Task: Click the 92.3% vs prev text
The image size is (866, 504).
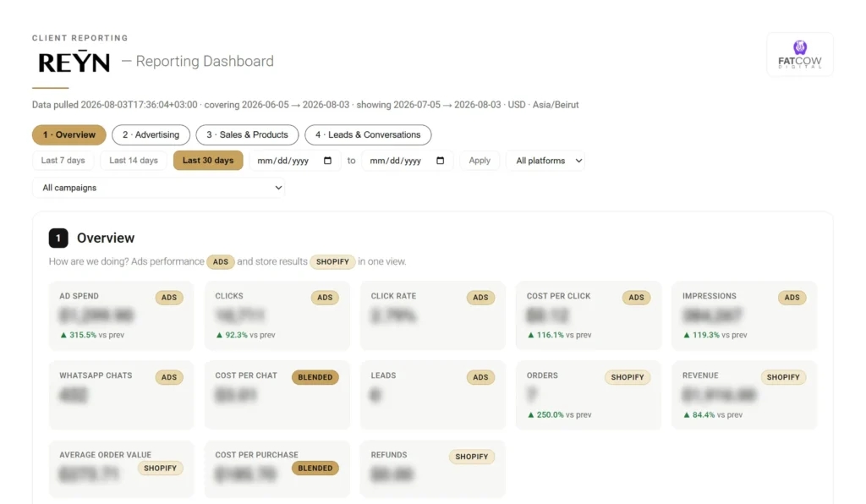Action: [x=246, y=335]
